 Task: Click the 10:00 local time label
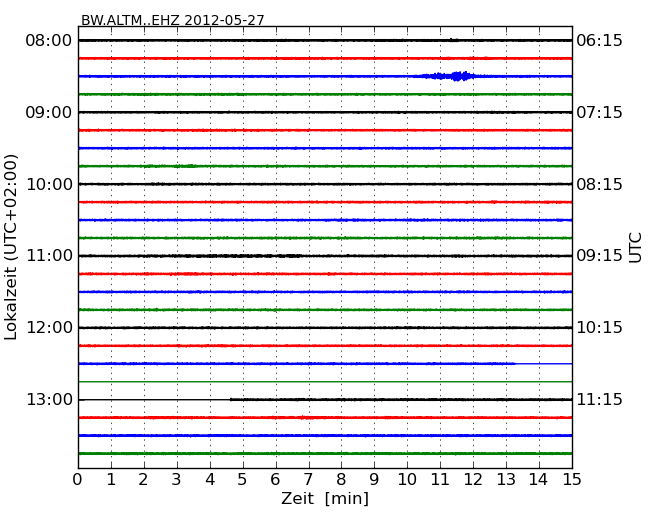coord(49,184)
